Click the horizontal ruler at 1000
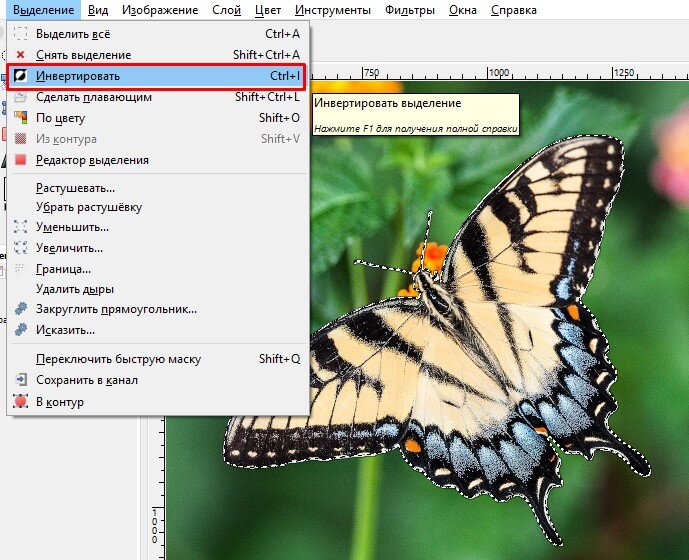This screenshot has width=689, height=560. click(x=499, y=73)
